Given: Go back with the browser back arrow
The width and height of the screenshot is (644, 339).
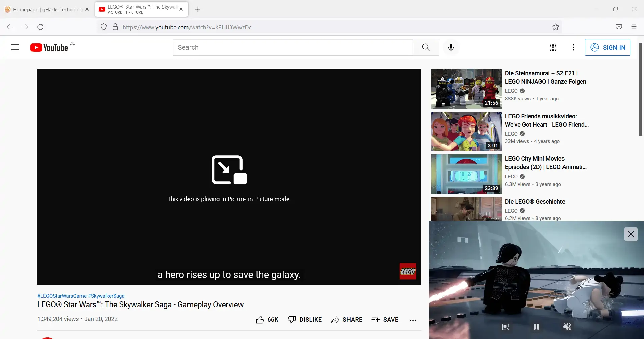Looking at the screenshot, I should 10,27.
